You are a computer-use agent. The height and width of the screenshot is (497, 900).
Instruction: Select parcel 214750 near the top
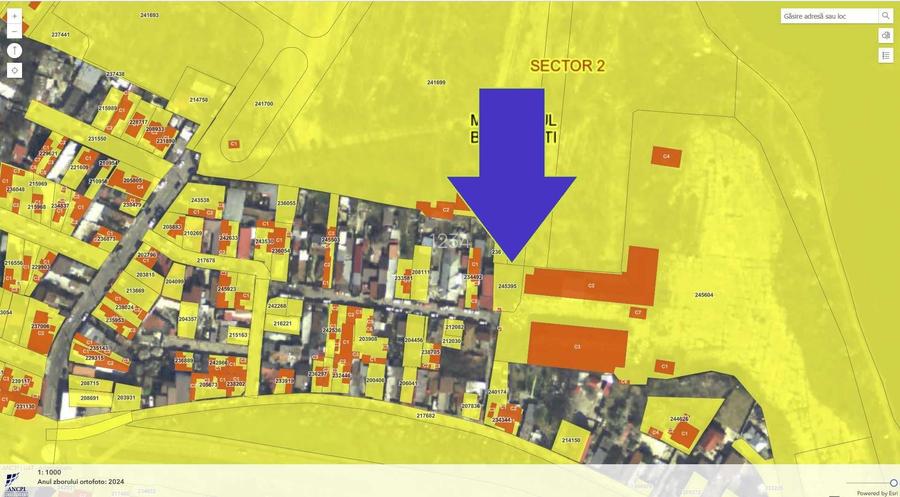click(x=199, y=100)
